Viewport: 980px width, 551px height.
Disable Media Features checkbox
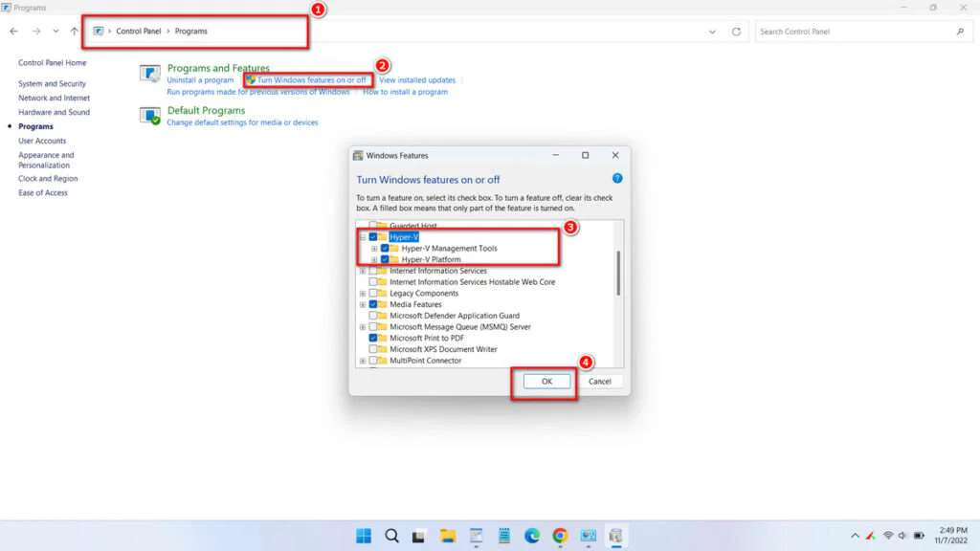click(373, 304)
